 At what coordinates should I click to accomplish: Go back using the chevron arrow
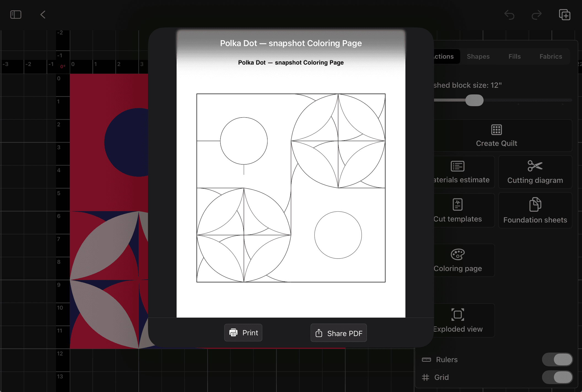(43, 15)
